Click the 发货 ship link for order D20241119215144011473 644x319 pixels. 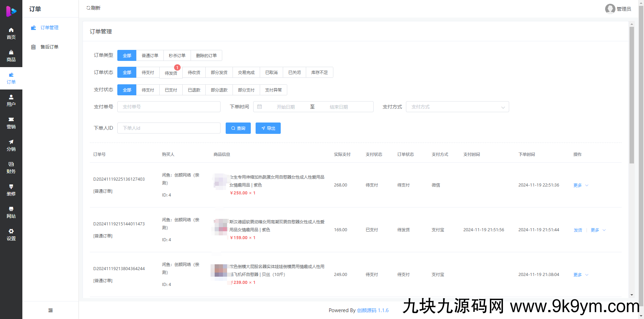click(x=578, y=230)
